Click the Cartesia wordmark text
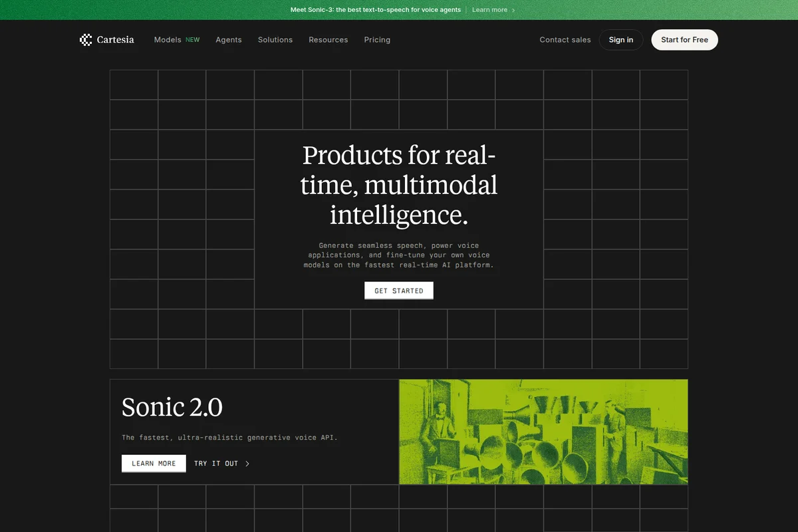 [114, 40]
